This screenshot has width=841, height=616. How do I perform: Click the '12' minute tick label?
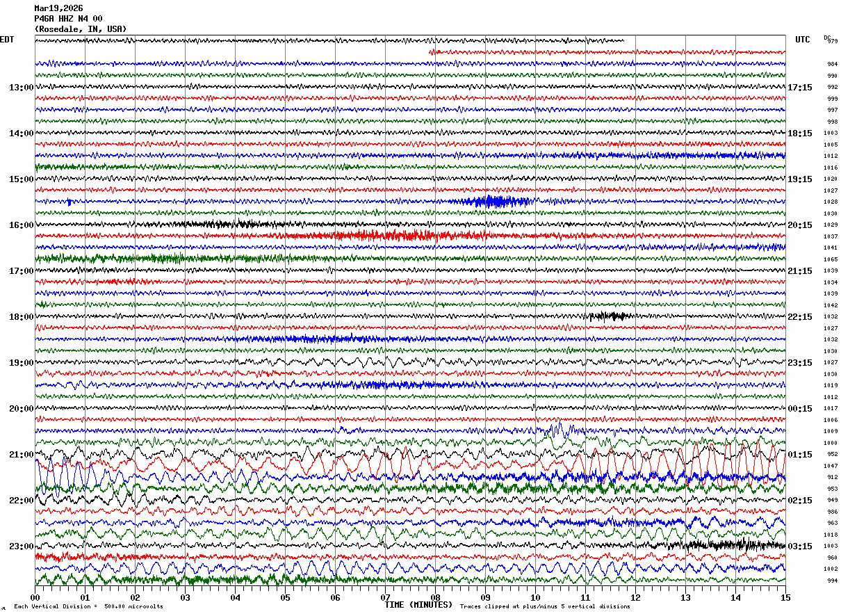tap(635, 597)
